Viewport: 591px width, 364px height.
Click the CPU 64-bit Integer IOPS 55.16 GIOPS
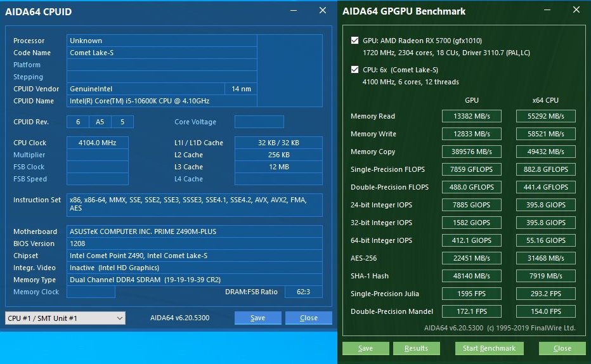[x=546, y=240]
